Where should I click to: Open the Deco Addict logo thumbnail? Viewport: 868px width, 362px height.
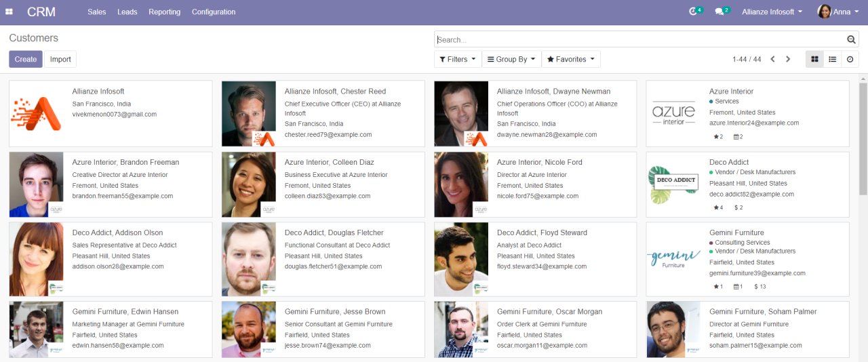[673, 184]
